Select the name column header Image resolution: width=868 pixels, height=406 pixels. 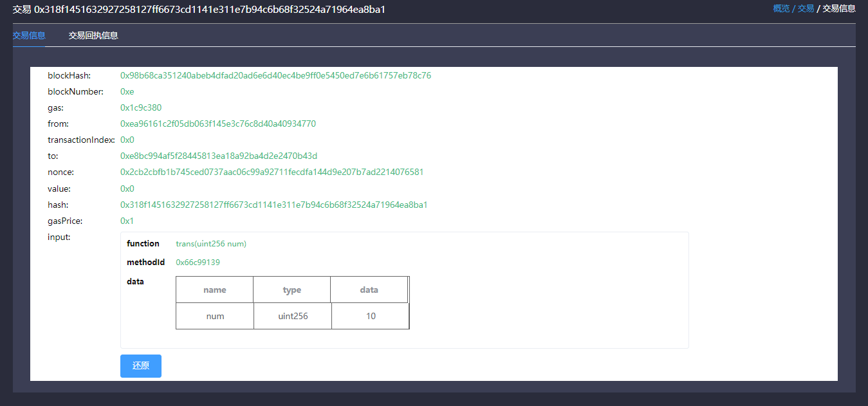point(215,290)
